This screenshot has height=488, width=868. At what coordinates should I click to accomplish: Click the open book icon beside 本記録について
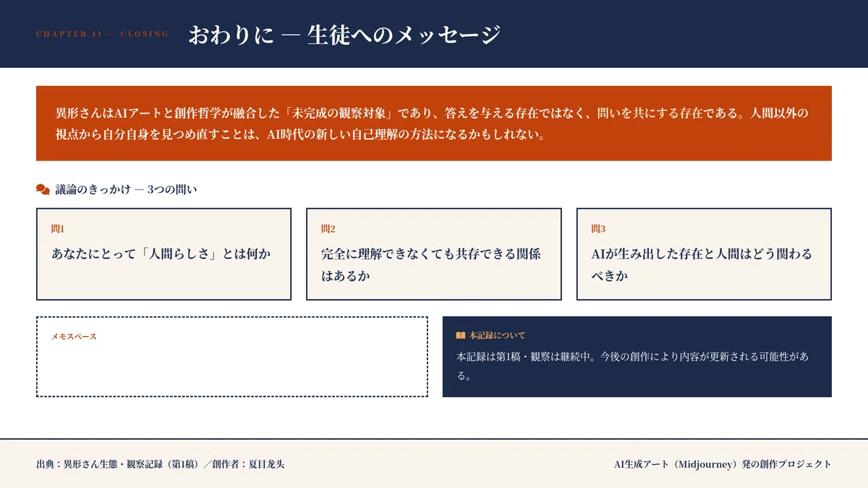coord(461,335)
